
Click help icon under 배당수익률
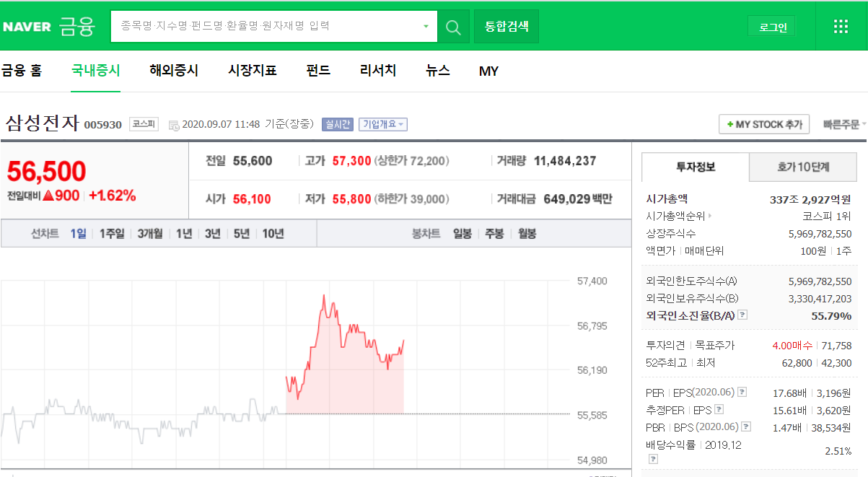click(652, 458)
